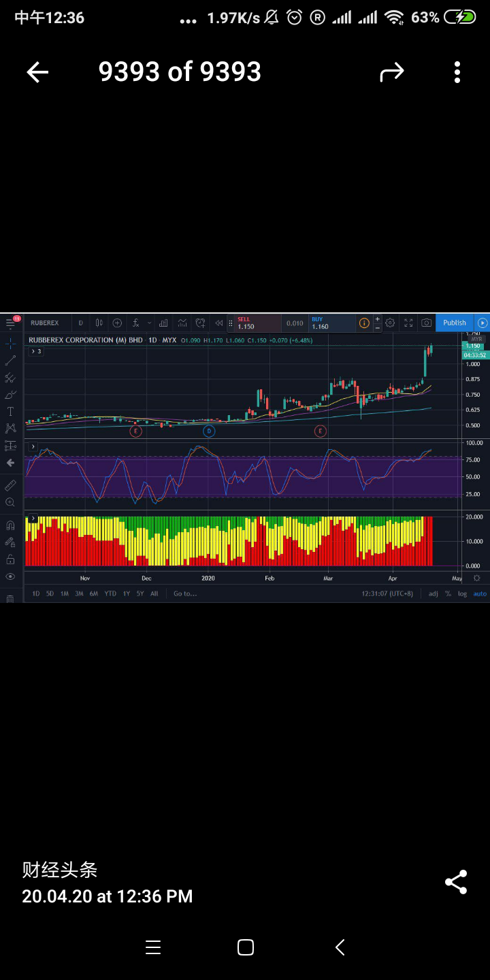Go back with the arrow in the viewer header
Image resolution: width=490 pixels, height=980 pixels.
(37, 72)
